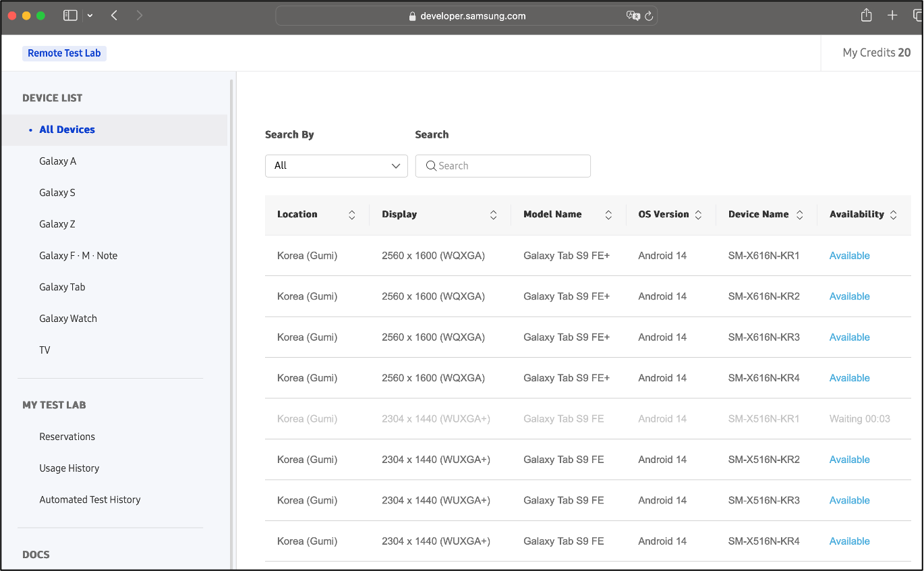This screenshot has height=571, width=924.
Task: Sort by Display column arrows
Action: [x=493, y=215]
